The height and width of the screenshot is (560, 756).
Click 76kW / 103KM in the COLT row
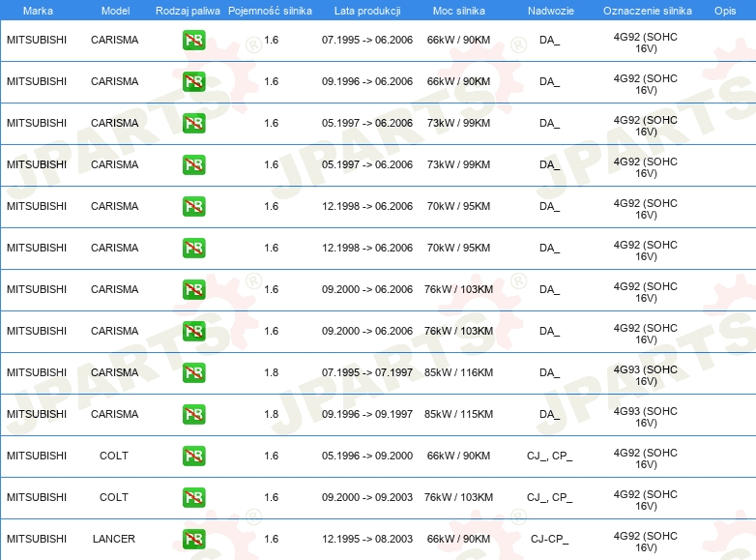[458, 497]
